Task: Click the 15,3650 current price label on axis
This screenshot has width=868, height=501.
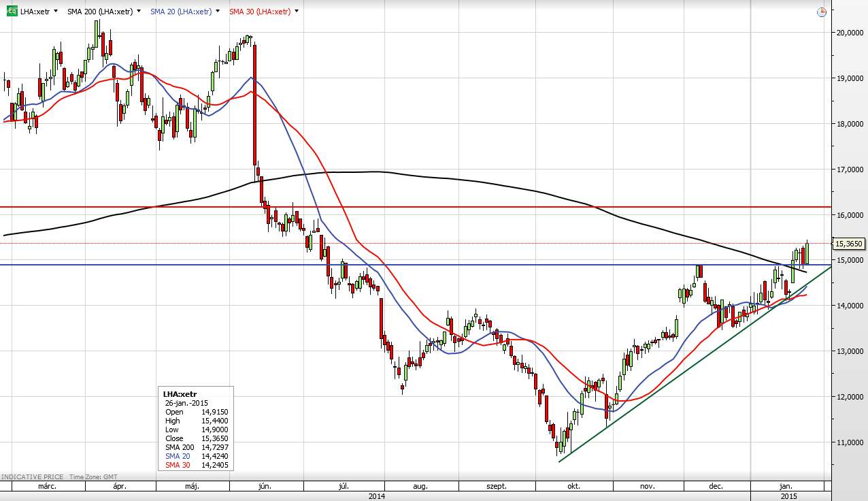Action: (x=850, y=243)
